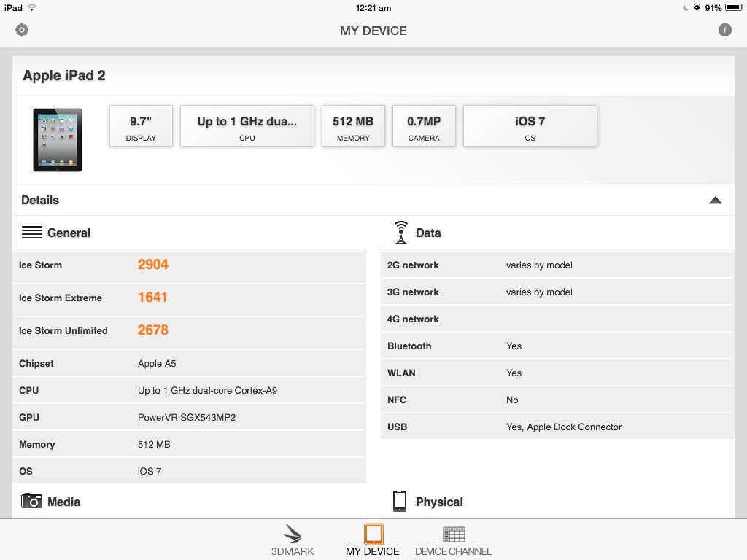747x560 pixels.
Task: Click the General section heading
Action: click(69, 233)
